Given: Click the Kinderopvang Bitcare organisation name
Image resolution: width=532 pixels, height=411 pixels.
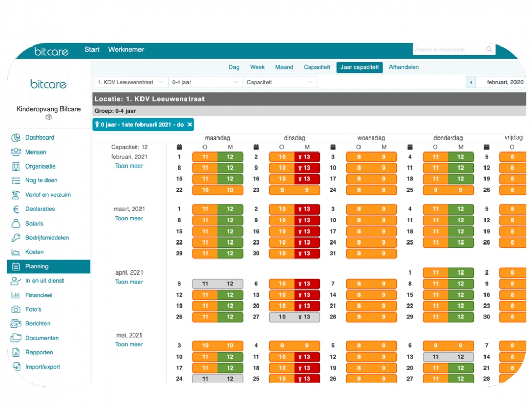Looking at the screenshot, I should point(49,109).
